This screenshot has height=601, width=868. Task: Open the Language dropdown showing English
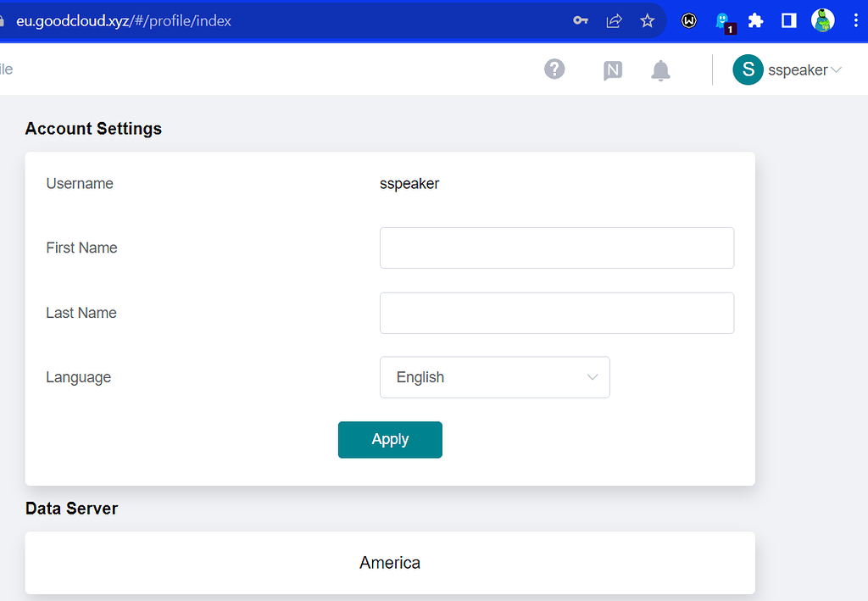coord(495,377)
